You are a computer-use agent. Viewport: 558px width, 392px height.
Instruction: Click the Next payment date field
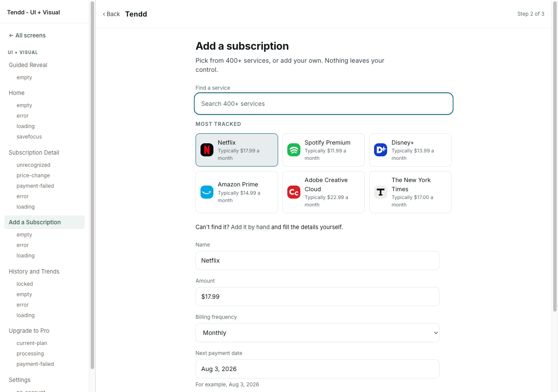317,369
